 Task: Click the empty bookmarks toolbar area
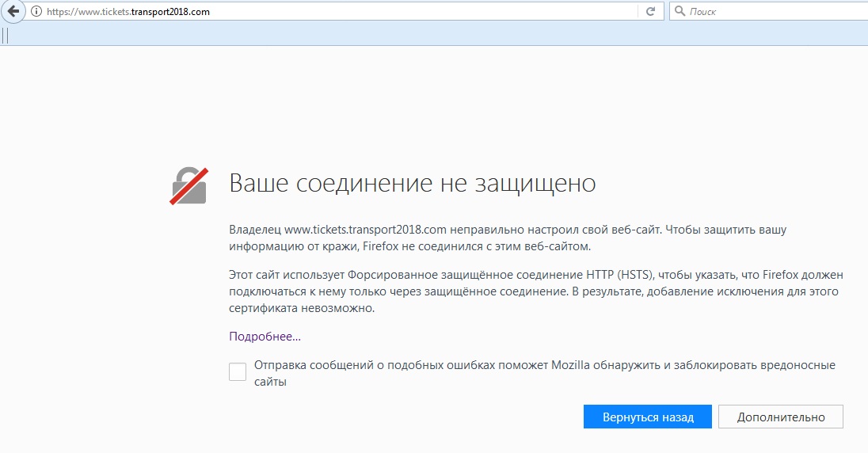[x=436, y=35]
